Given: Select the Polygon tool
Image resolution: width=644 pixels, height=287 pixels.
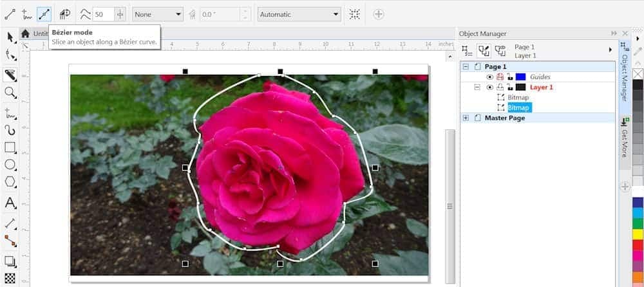Looking at the screenshot, I should click(10, 182).
